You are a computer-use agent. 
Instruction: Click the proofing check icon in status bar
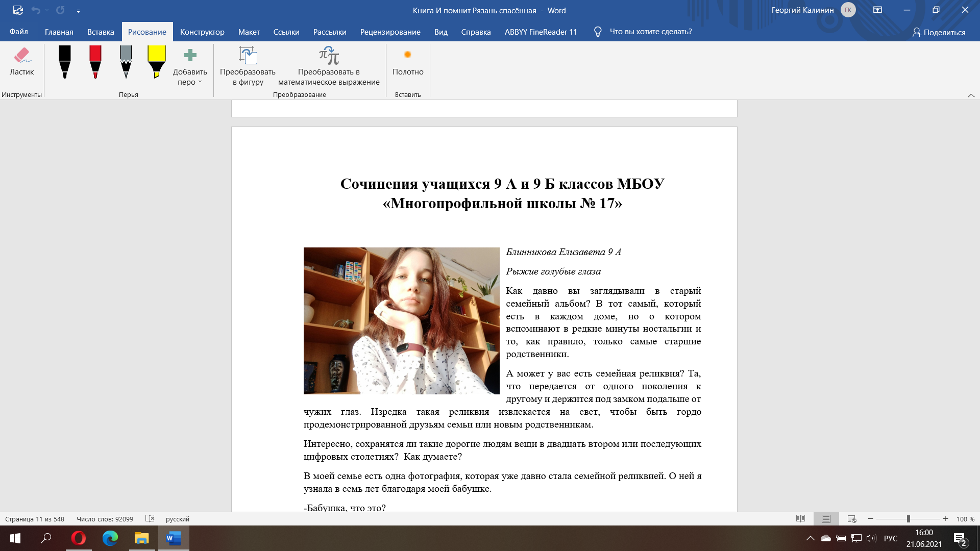click(x=150, y=519)
